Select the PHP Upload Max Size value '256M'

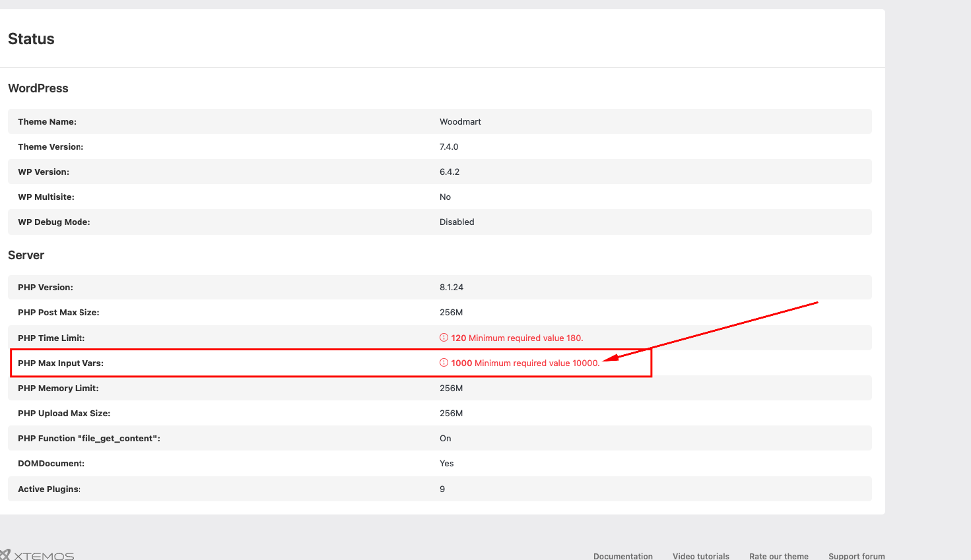pos(452,414)
